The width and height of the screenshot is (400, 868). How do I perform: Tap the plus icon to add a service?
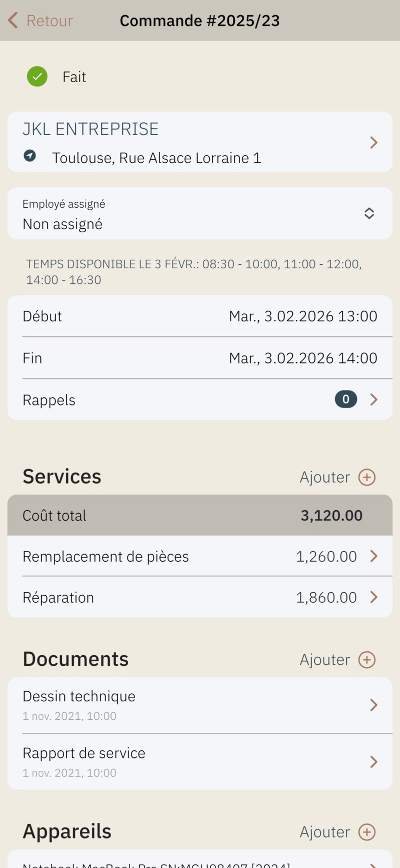(367, 477)
